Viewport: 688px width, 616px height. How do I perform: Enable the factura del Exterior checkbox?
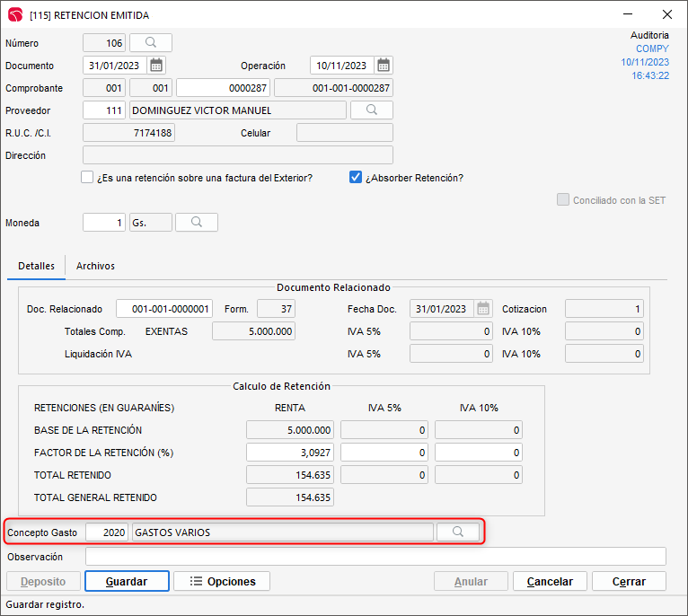point(87,178)
